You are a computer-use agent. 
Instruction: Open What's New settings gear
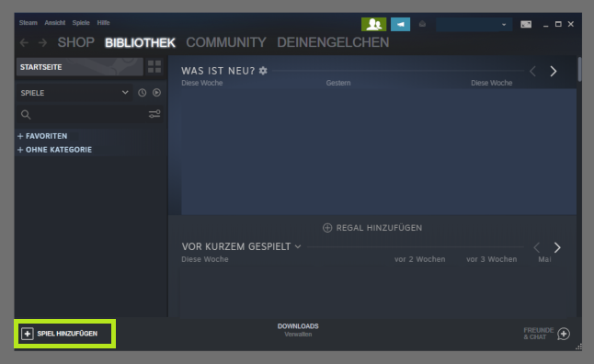point(263,71)
